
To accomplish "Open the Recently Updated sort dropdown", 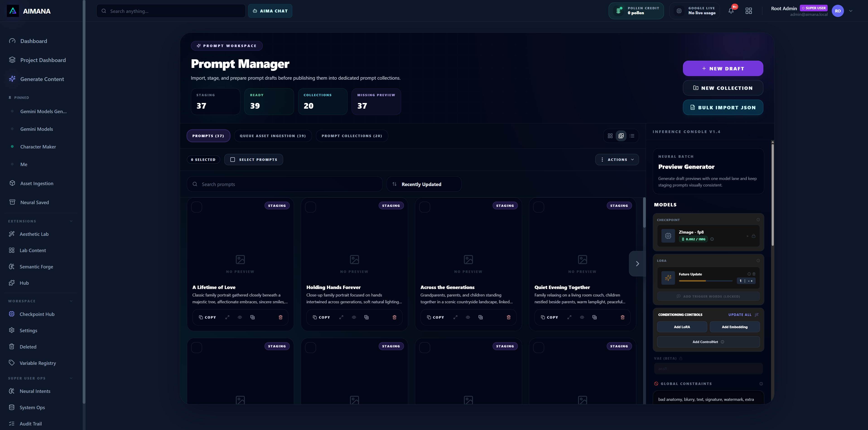I will coord(424,184).
